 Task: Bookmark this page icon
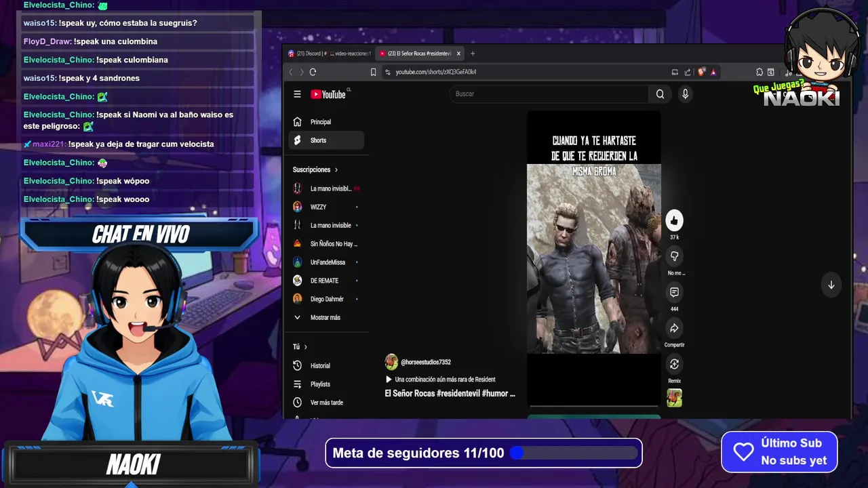click(x=373, y=72)
